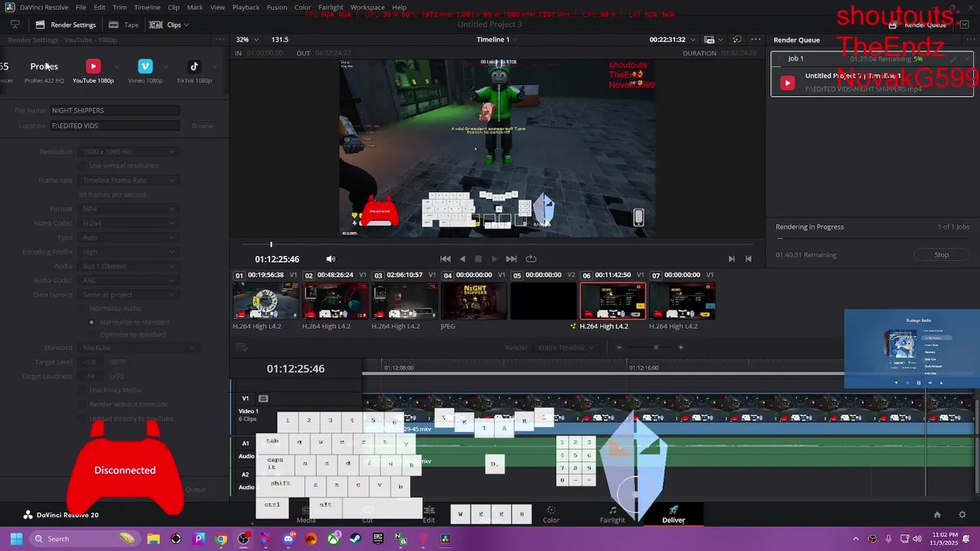
Task: Open the Playback menu
Action: [x=246, y=7]
